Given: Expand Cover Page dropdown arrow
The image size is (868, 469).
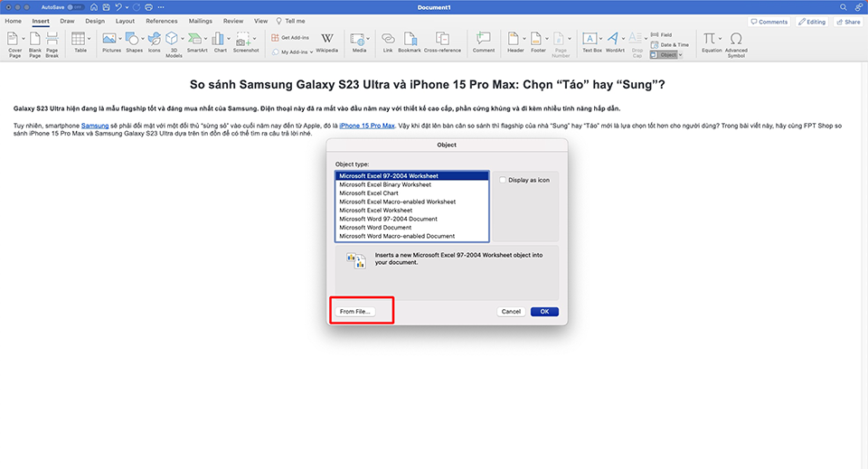Looking at the screenshot, I should pos(24,39).
